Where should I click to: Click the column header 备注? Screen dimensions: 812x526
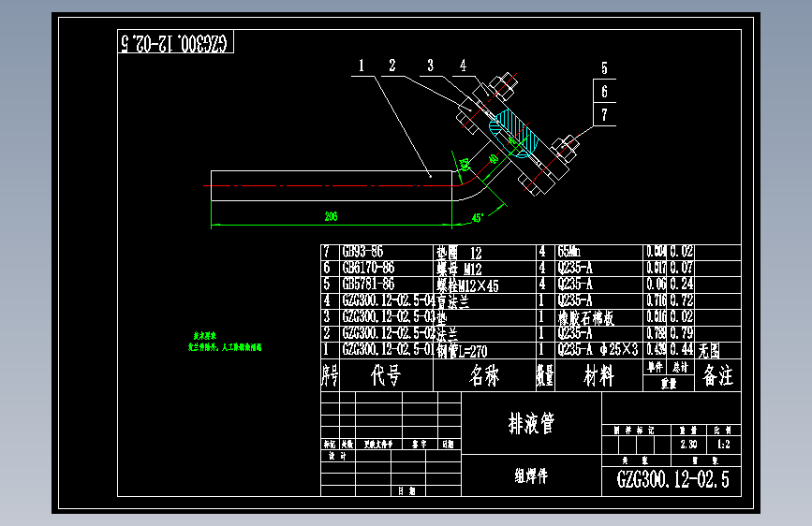(717, 375)
